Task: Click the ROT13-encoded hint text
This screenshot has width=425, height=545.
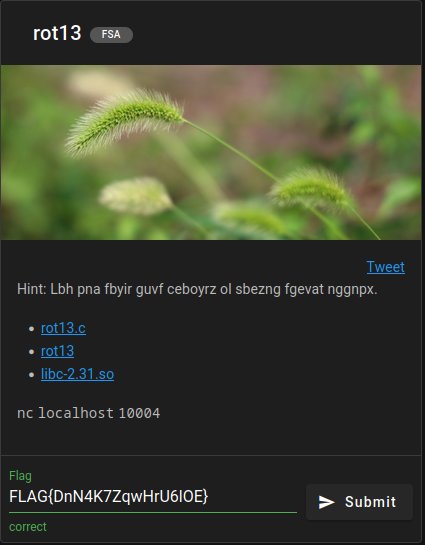Action: (x=214, y=289)
